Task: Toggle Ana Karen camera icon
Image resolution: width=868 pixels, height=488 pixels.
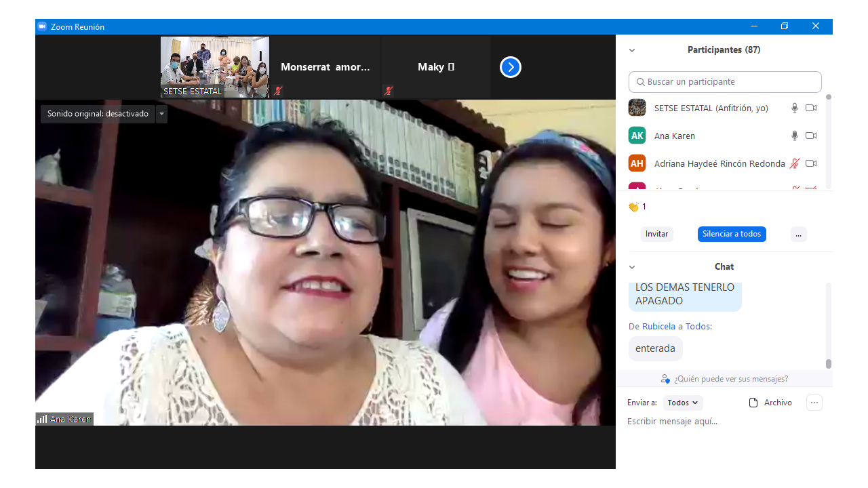Action: pyautogui.click(x=811, y=136)
